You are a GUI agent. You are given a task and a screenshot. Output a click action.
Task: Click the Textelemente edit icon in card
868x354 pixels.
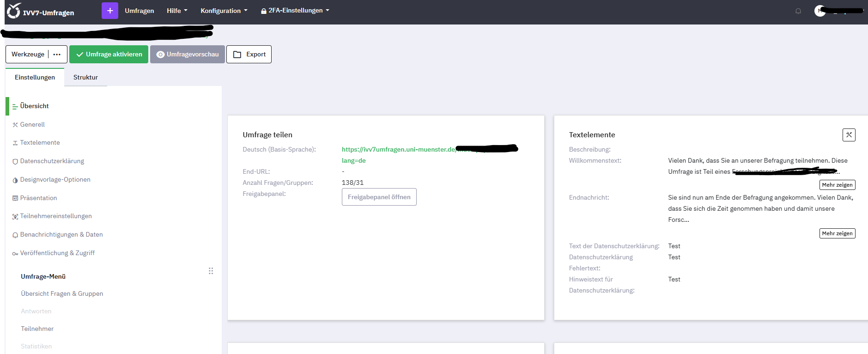point(849,135)
